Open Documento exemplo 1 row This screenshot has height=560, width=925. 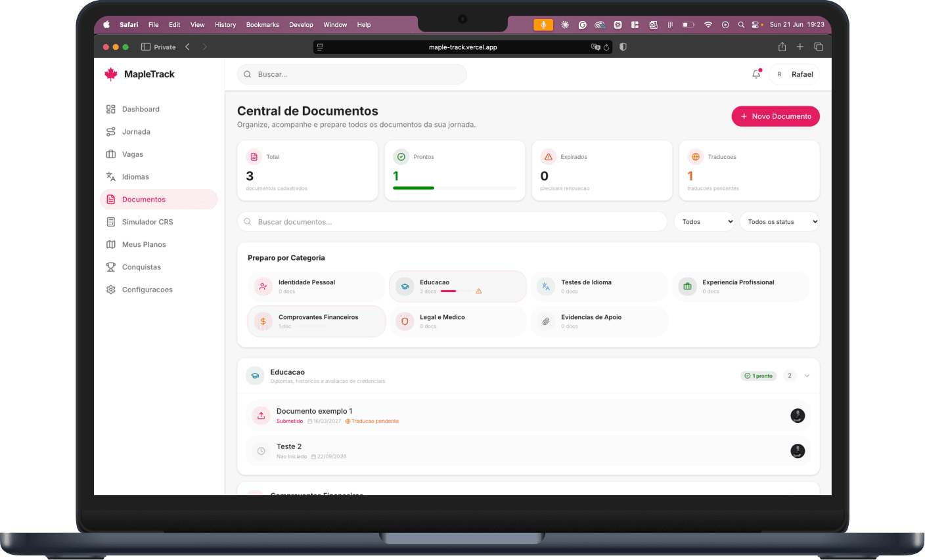pyautogui.click(x=528, y=416)
